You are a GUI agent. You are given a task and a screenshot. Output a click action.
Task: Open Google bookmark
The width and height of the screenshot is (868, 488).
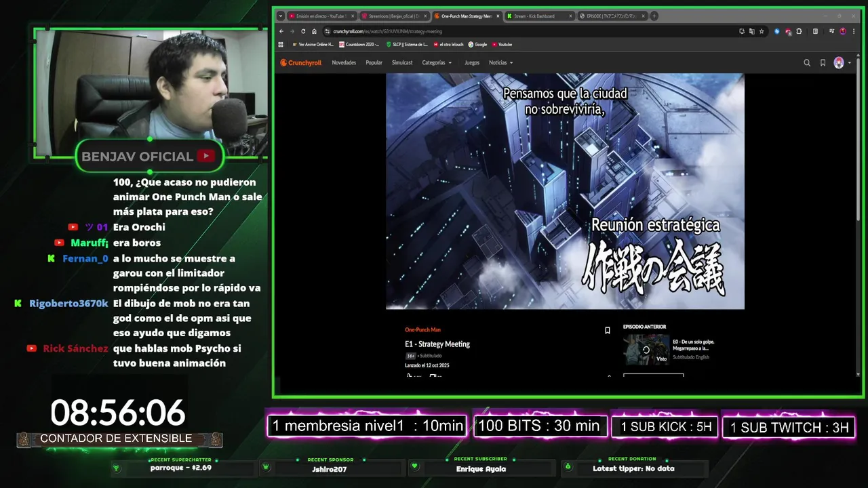click(x=477, y=45)
